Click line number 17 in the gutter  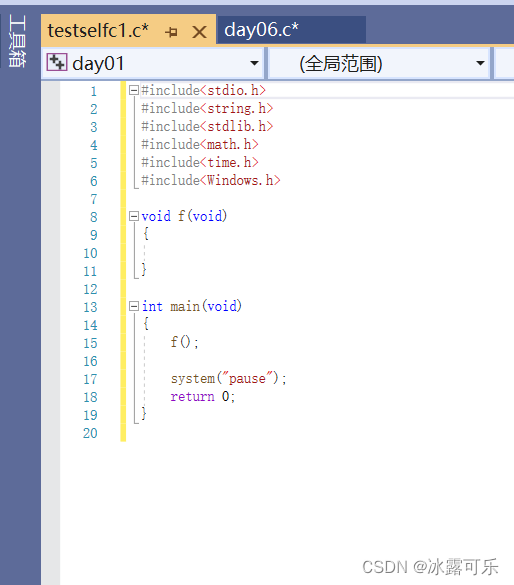(90, 379)
